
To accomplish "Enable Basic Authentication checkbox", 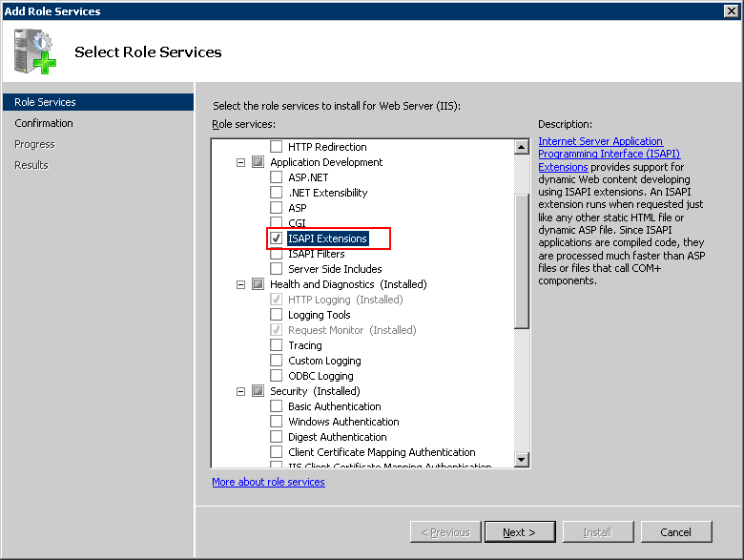I will click(277, 405).
